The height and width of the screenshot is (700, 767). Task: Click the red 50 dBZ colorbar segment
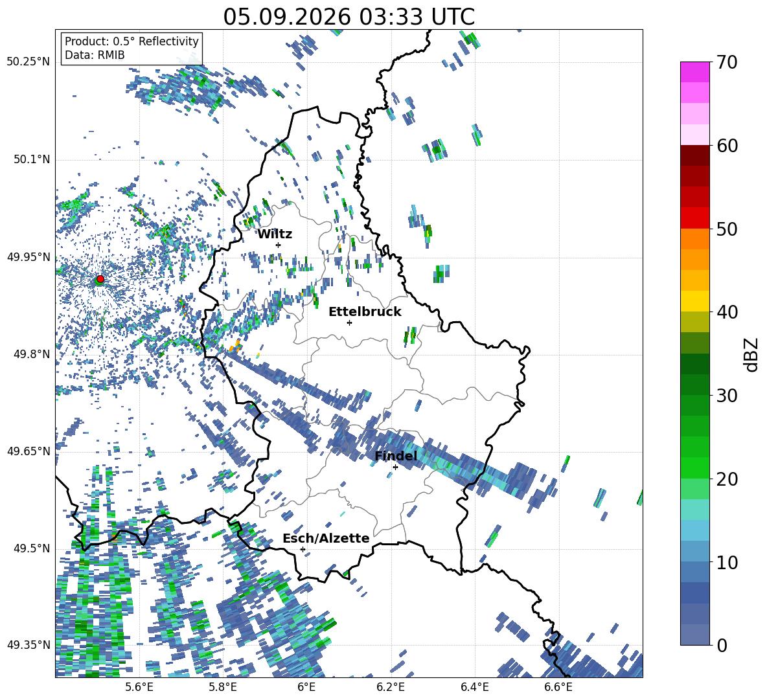click(695, 218)
